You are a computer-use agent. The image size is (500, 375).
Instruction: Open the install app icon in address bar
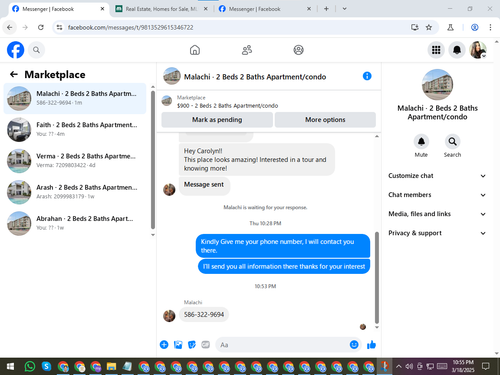[415, 27]
